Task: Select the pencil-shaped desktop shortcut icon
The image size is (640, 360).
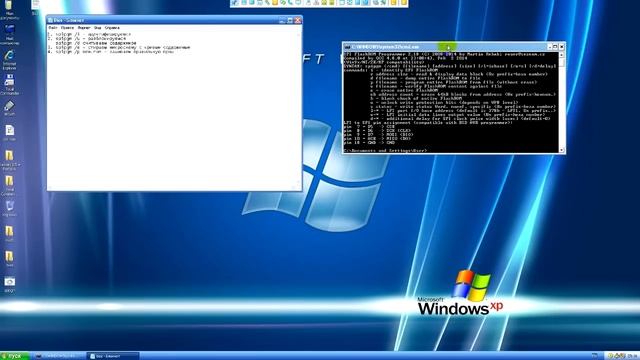Action: click(x=9, y=106)
